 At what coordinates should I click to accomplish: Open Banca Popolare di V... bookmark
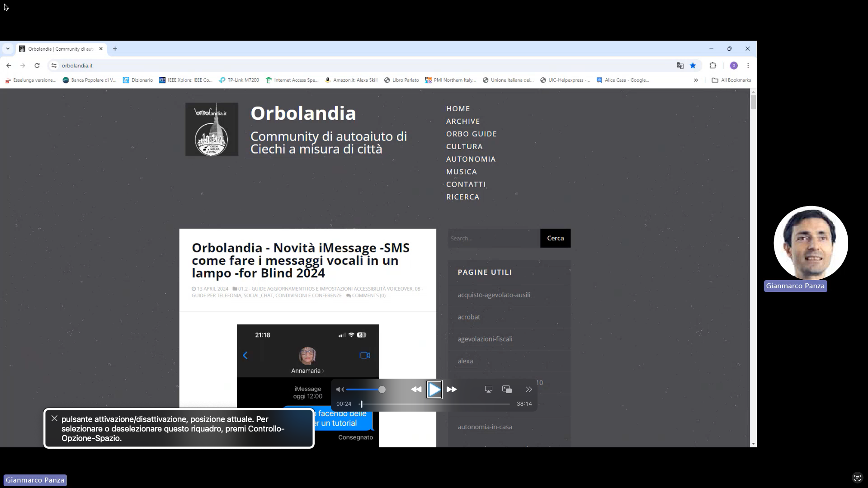90,80
